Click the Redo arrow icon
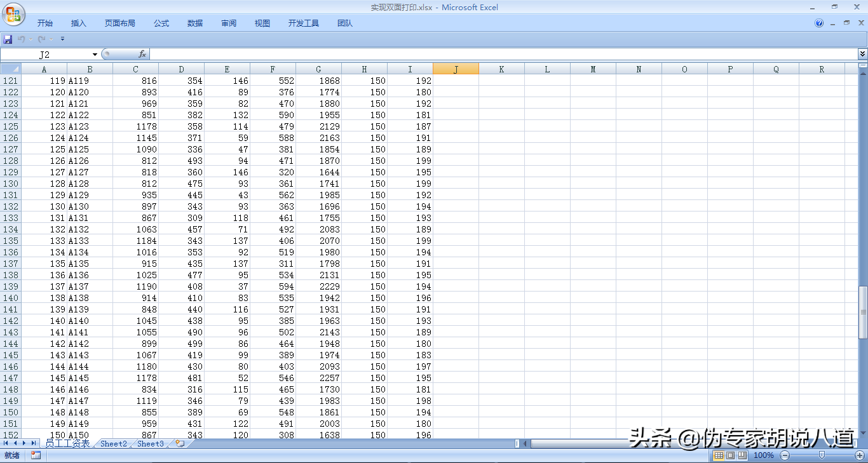The height and width of the screenshot is (463, 868). pyautogui.click(x=42, y=39)
